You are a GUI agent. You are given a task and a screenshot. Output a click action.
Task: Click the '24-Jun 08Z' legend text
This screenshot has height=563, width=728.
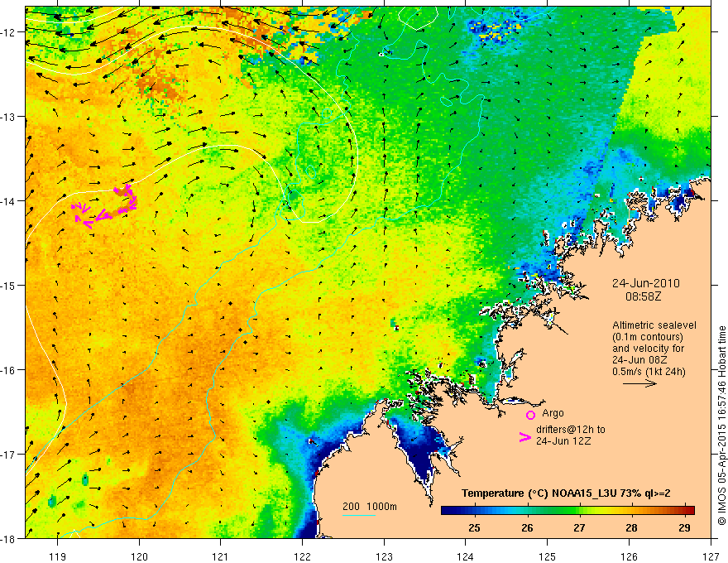click(639, 360)
